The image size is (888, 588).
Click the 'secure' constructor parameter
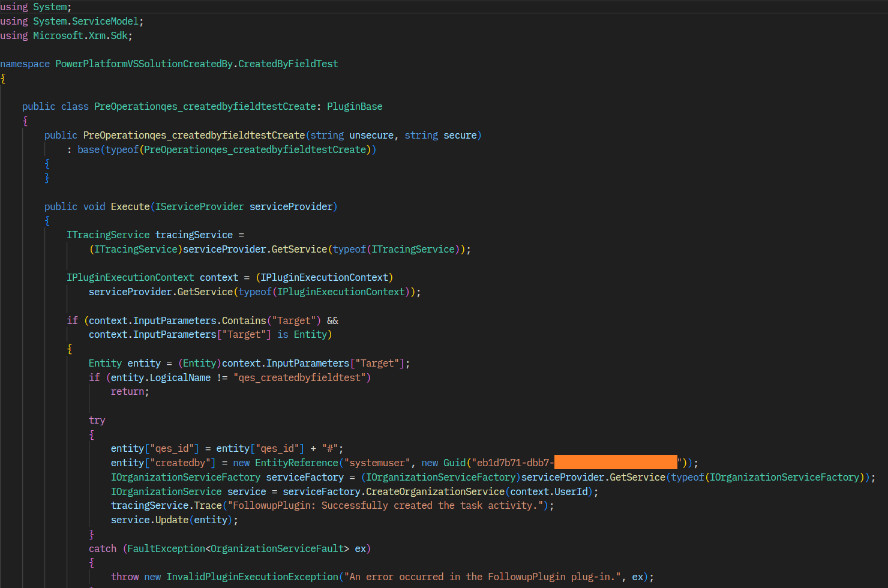(460, 136)
